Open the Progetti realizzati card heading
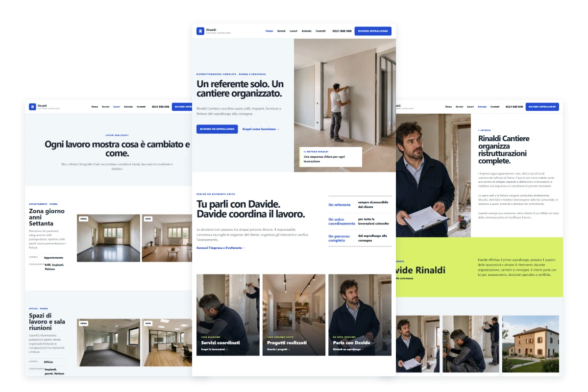 [x=287, y=343]
